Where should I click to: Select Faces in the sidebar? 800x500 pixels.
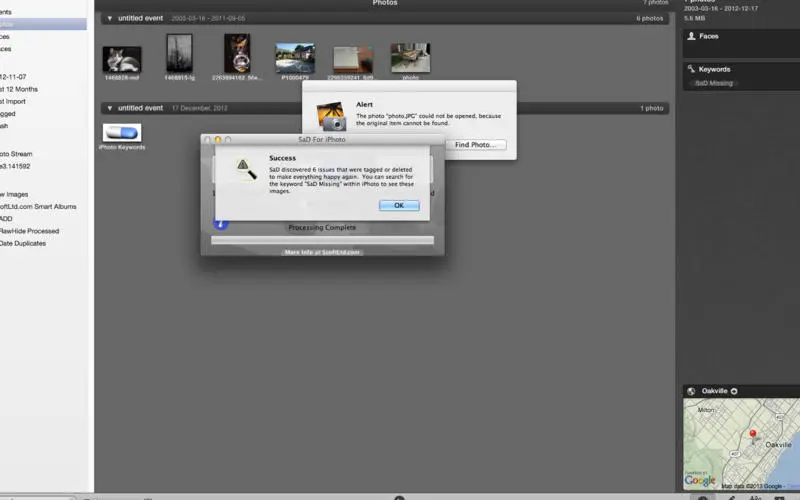click(x=5, y=37)
